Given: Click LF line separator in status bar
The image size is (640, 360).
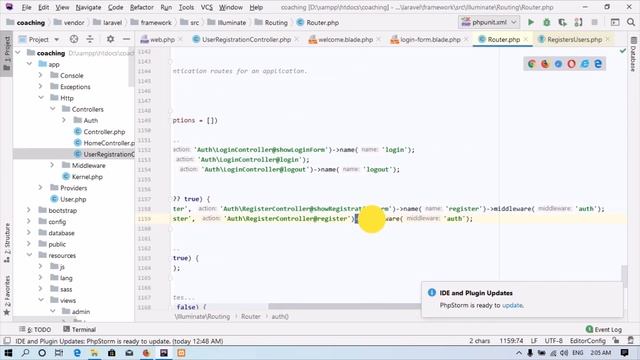Looking at the screenshot, I should coord(534,340).
